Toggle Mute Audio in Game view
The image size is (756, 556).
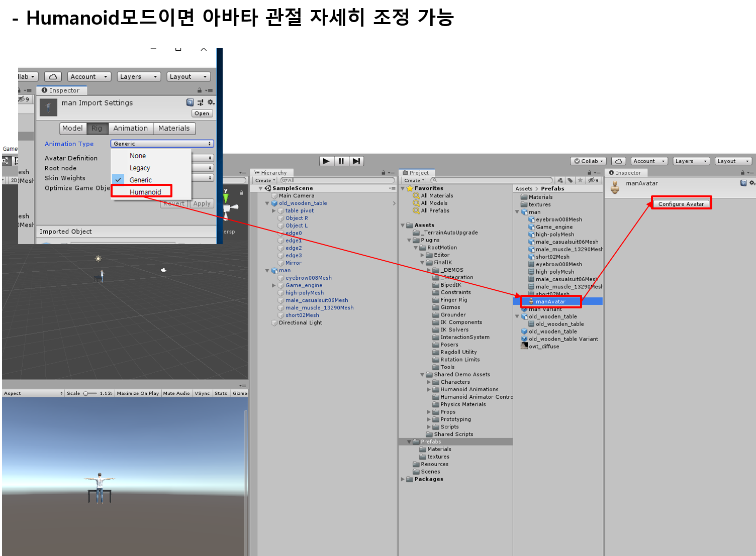click(x=176, y=393)
